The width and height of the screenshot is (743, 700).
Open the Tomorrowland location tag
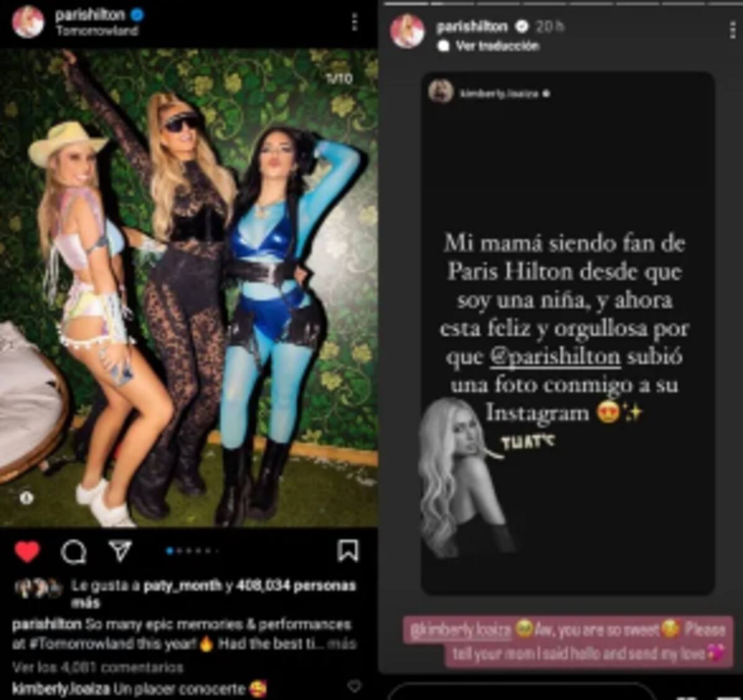click(x=97, y=30)
